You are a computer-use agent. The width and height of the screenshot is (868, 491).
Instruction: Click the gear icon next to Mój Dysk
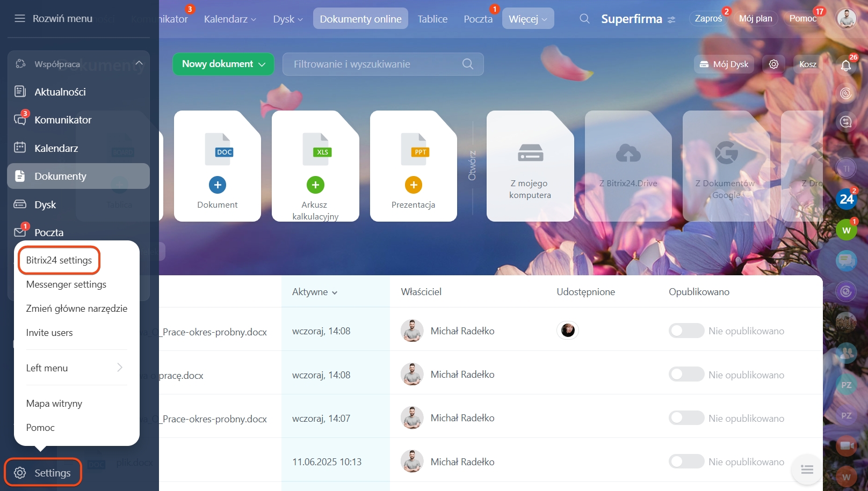click(x=773, y=64)
